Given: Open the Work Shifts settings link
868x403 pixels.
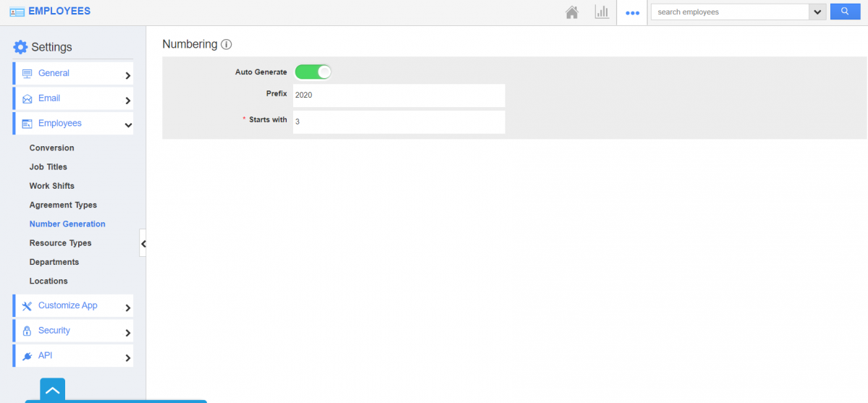Looking at the screenshot, I should 52,186.
